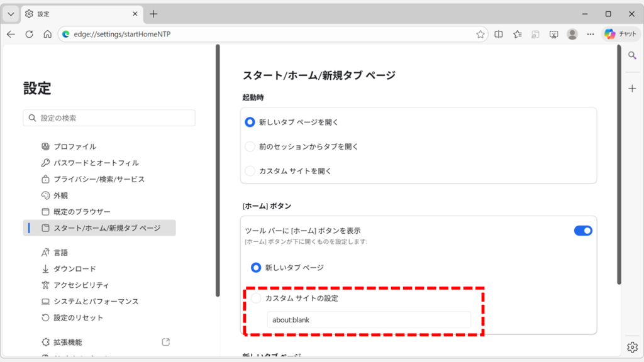Click the about:blank URL input field
The width and height of the screenshot is (644, 362).
pos(369,319)
